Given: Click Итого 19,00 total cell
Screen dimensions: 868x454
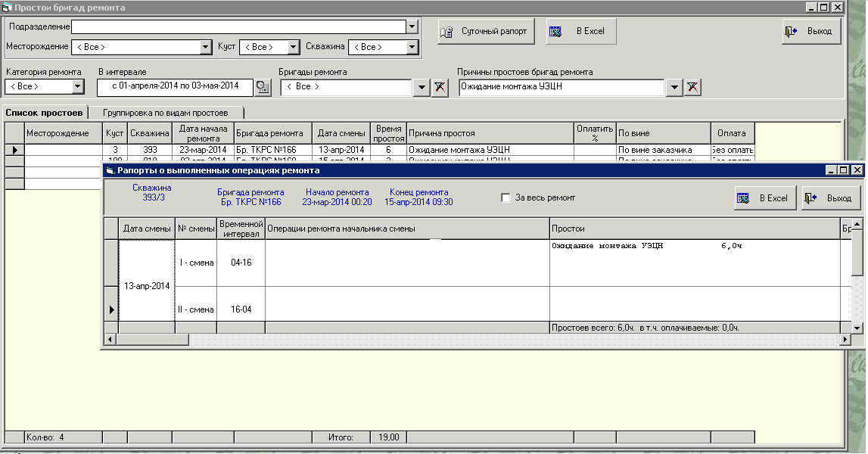Looking at the screenshot, I should coord(389,437).
